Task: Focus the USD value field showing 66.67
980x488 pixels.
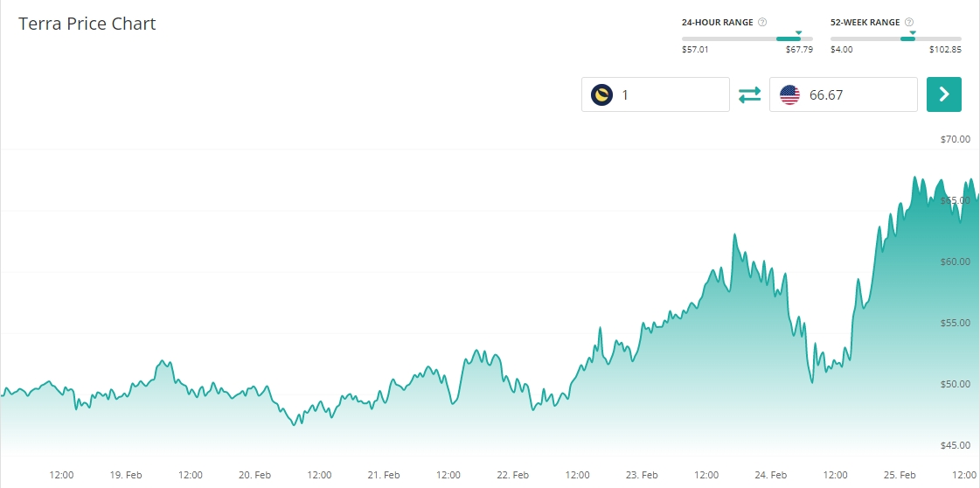Action: coord(857,94)
